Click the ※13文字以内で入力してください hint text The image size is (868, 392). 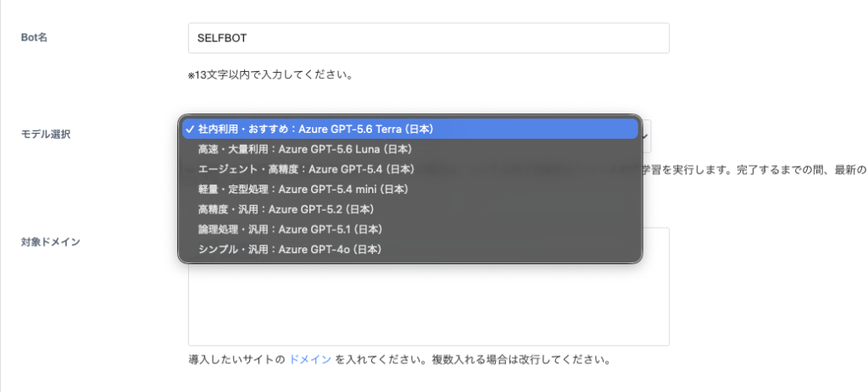coord(270,75)
